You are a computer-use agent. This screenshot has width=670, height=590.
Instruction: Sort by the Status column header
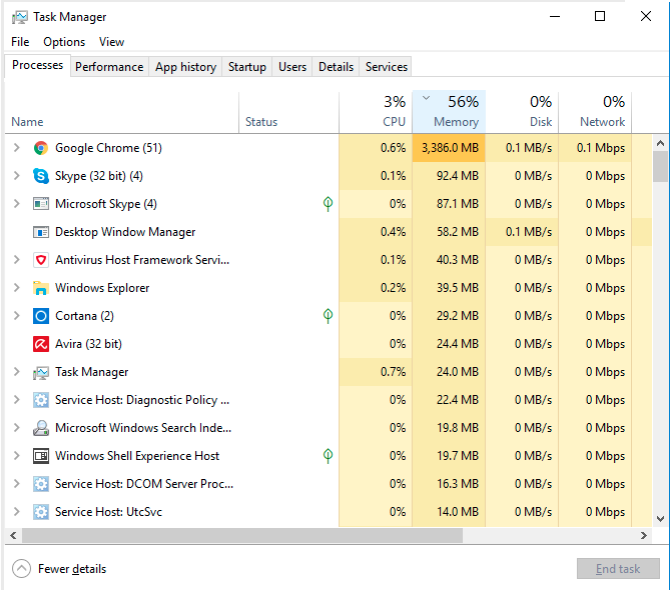coord(289,112)
